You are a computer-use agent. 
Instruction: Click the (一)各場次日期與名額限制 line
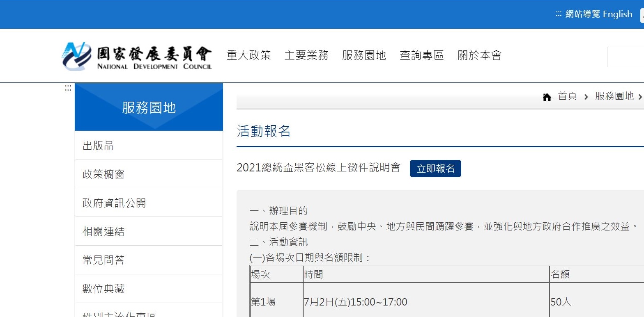(x=310, y=258)
